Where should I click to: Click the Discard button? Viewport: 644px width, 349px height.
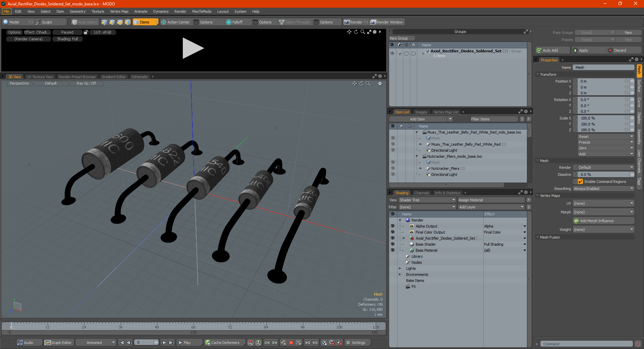click(624, 50)
